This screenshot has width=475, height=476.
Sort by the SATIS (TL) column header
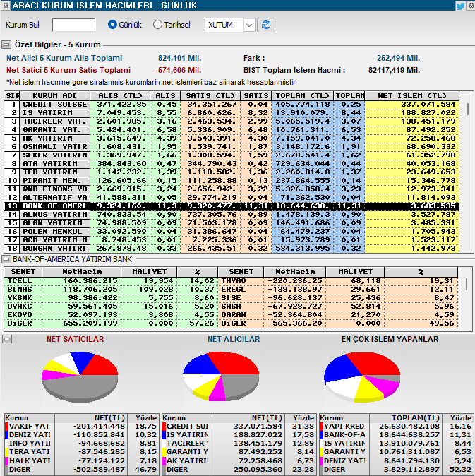pos(210,95)
